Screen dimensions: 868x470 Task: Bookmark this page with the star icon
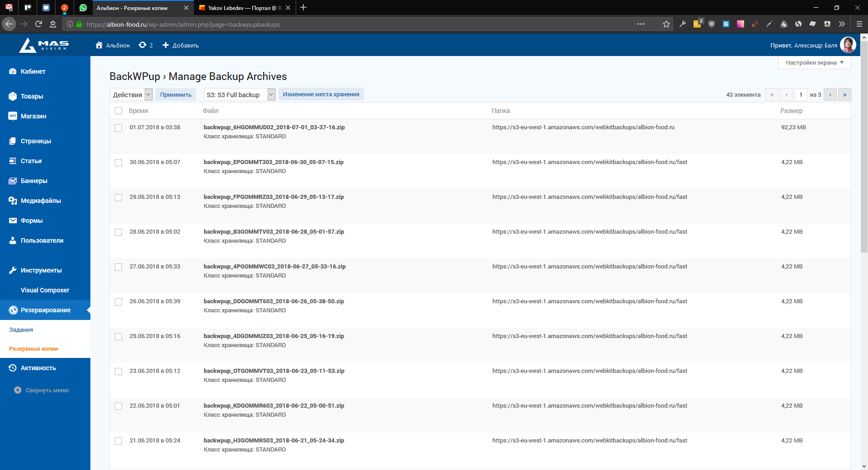(666, 24)
